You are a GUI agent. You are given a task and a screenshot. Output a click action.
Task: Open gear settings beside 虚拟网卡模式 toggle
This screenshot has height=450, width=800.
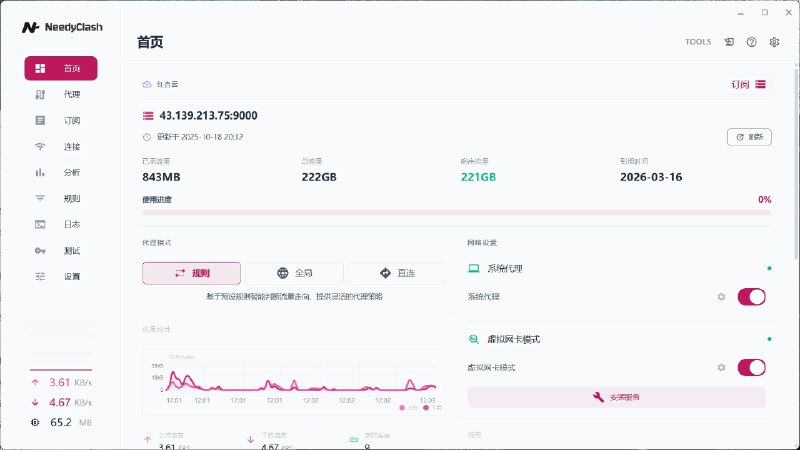(721, 368)
